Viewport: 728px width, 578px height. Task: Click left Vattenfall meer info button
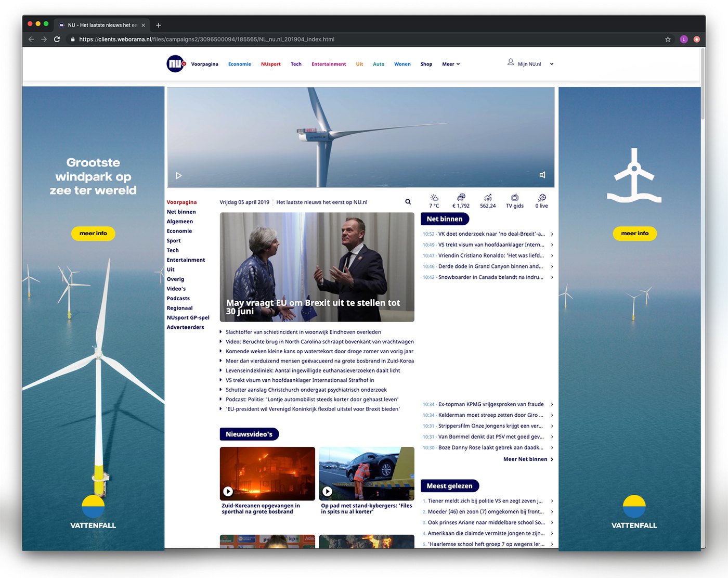(93, 234)
